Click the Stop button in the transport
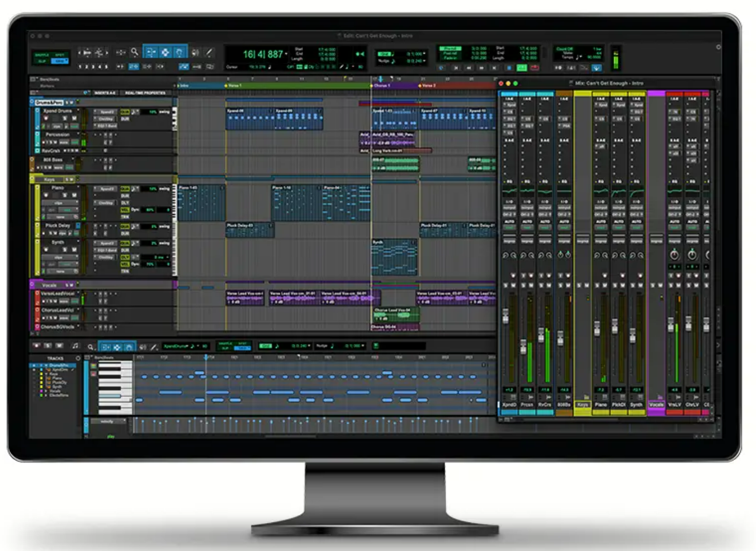 point(509,68)
